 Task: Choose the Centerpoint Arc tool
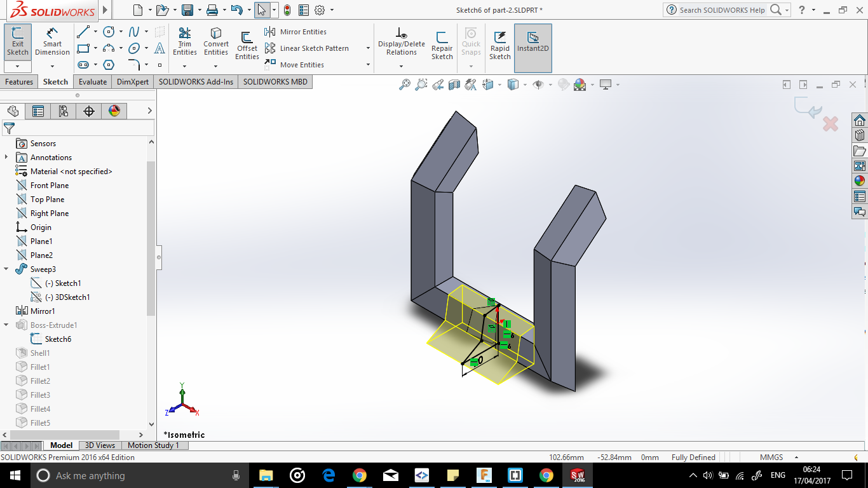pos(109,48)
